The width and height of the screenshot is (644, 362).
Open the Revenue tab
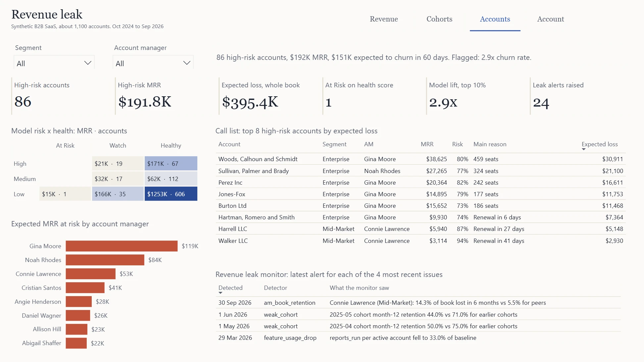pos(384,19)
